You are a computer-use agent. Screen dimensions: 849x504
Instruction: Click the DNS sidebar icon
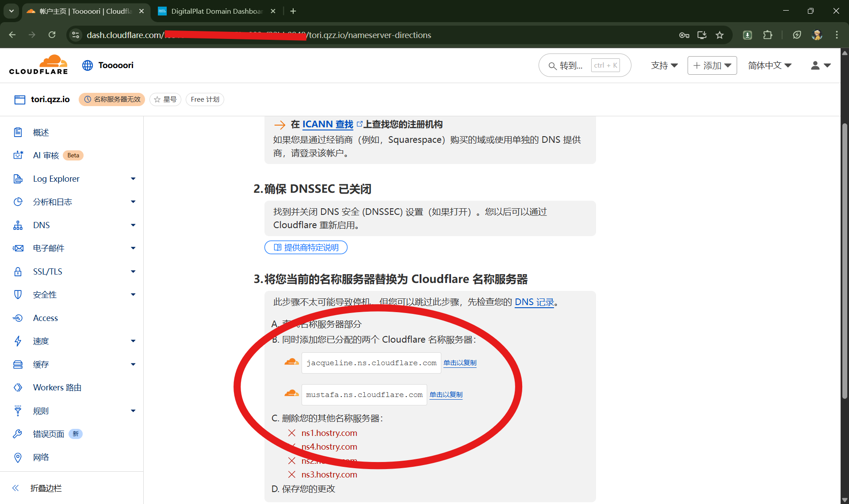(18, 225)
